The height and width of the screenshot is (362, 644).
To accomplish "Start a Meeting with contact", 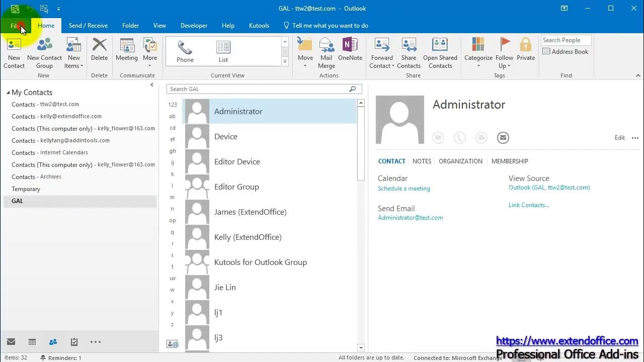I will tap(127, 49).
